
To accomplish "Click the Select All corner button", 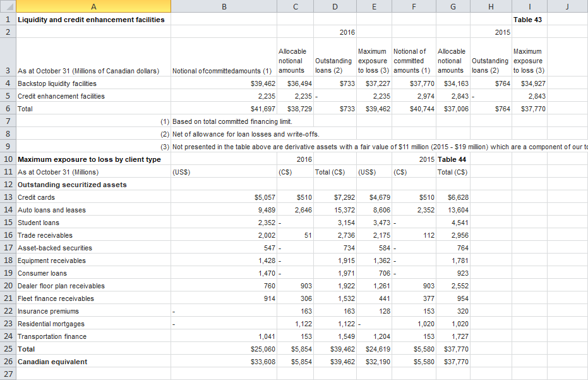I will tap(8, 6).
